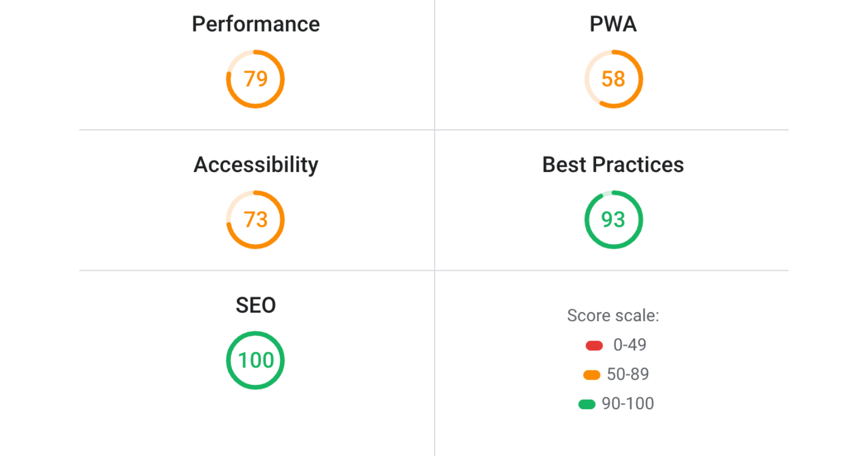Viewport: 868px width, 456px height.
Task: Click the SEO heading text
Action: tap(255, 305)
